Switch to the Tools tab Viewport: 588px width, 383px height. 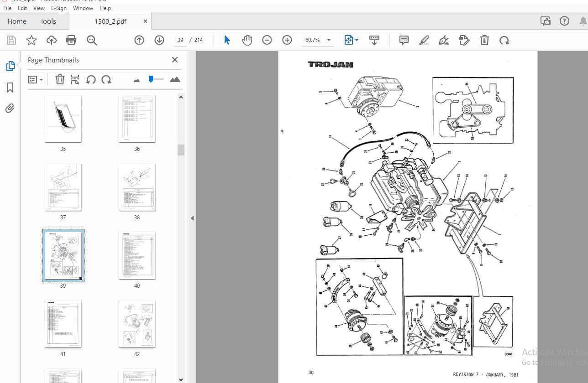pos(48,21)
